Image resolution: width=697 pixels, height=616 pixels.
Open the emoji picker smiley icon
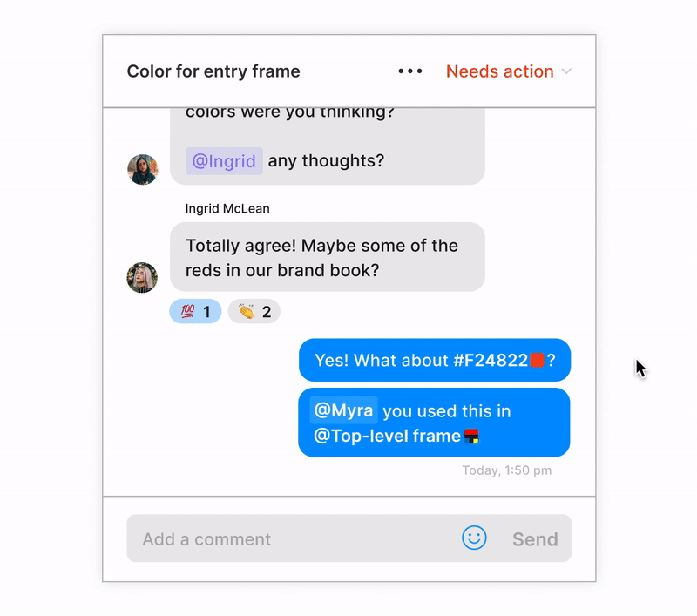point(474,538)
